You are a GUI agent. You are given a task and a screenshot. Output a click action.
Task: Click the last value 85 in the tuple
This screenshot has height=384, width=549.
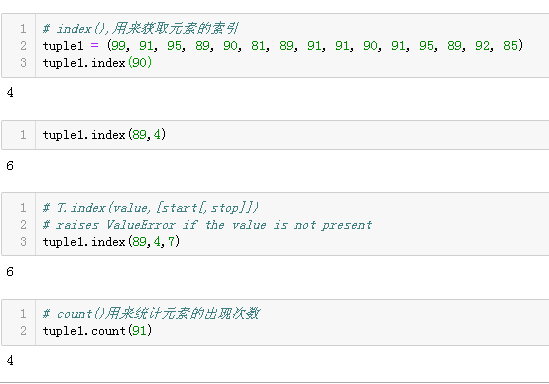(x=510, y=46)
